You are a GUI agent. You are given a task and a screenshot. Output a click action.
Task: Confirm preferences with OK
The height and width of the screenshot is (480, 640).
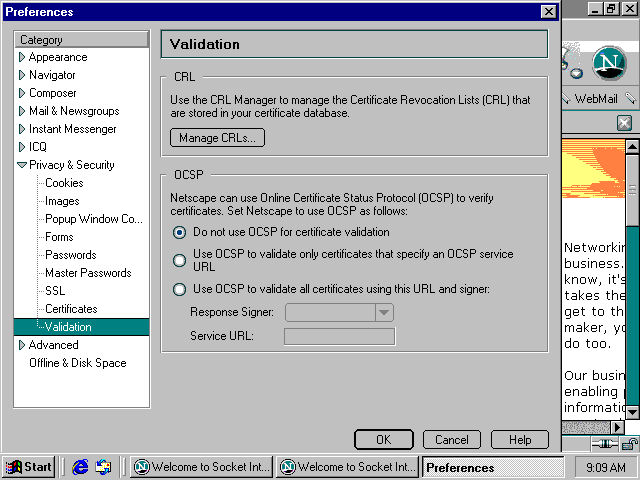pos(384,440)
